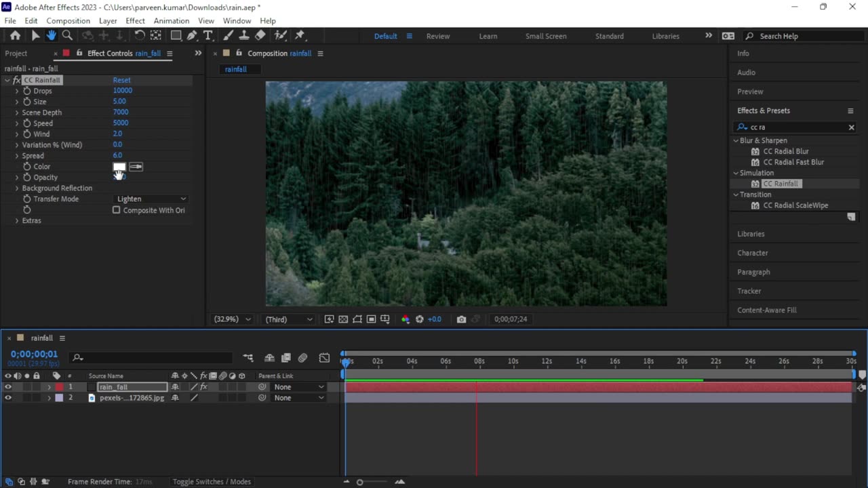This screenshot has height=488, width=868.
Task: Click the Reset Exposure icon
Action: coord(419,319)
